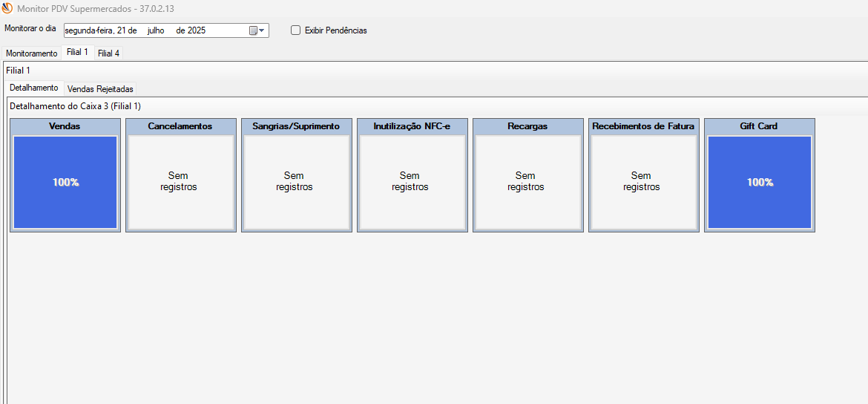This screenshot has height=404, width=868.
Task: Click the 'Monitorar o dia' label
Action: (x=30, y=28)
